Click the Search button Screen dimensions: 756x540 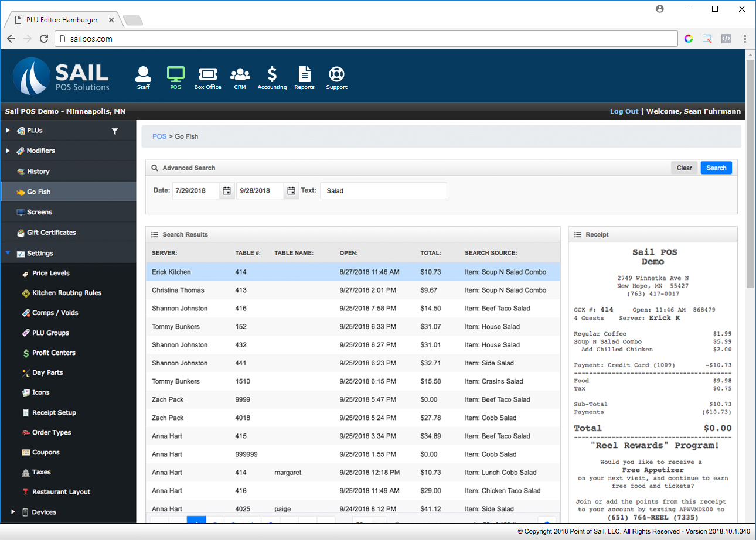(x=716, y=168)
